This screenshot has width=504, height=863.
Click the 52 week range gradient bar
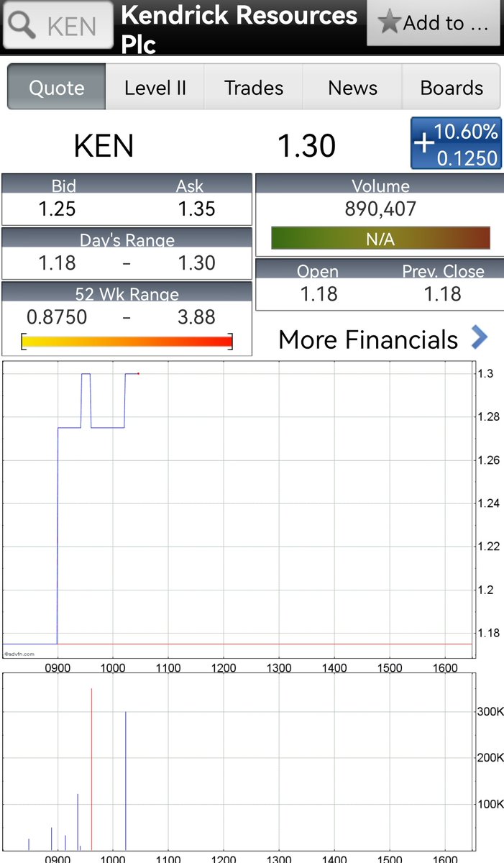pos(127,342)
